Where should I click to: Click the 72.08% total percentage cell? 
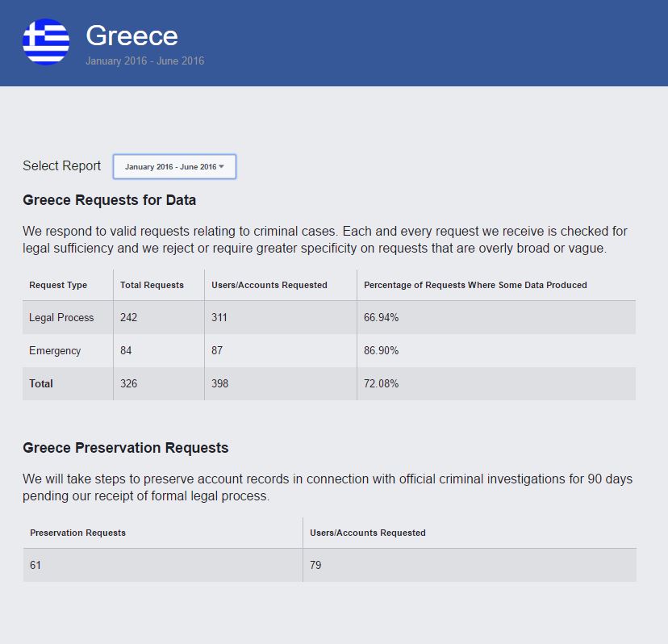pyautogui.click(x=381, y=384)
